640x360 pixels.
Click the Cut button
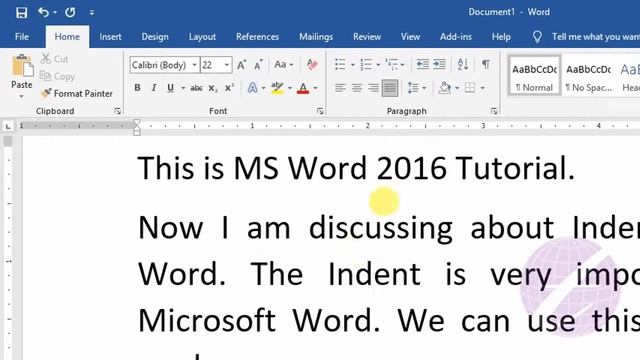coord(55,59)
